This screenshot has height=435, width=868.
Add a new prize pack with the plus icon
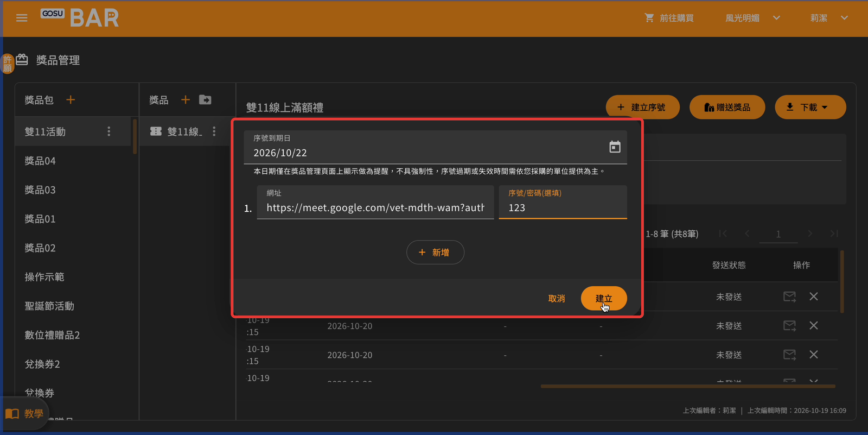71,100
